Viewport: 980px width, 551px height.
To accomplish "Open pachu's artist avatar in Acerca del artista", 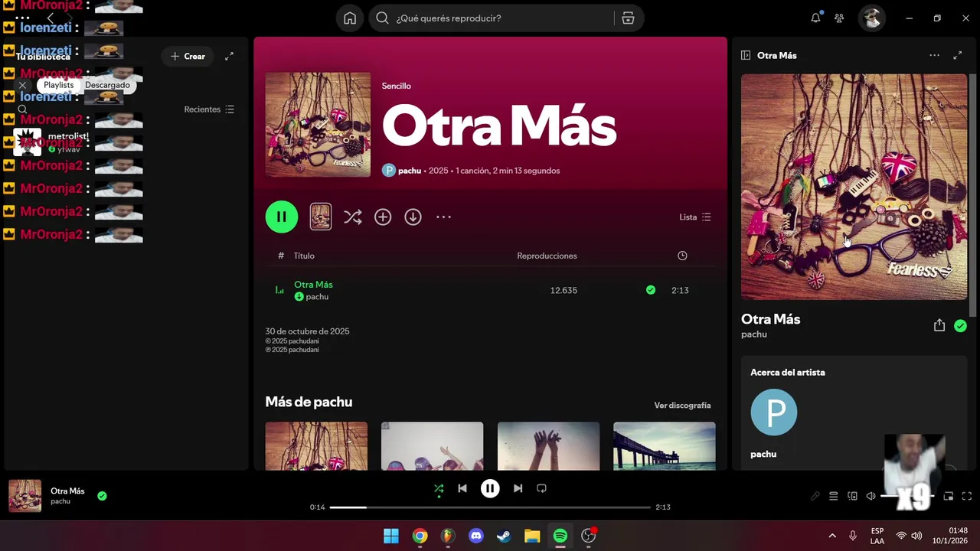I will pos(773,412).
